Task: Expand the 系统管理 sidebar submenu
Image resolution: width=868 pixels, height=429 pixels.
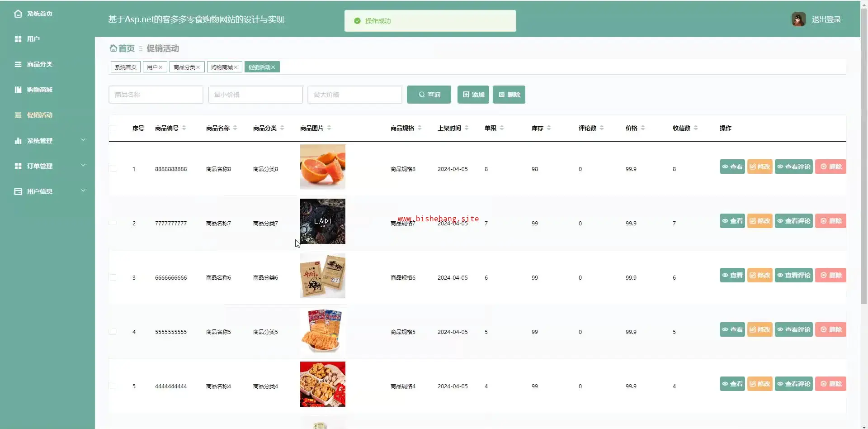Action: 47,141
